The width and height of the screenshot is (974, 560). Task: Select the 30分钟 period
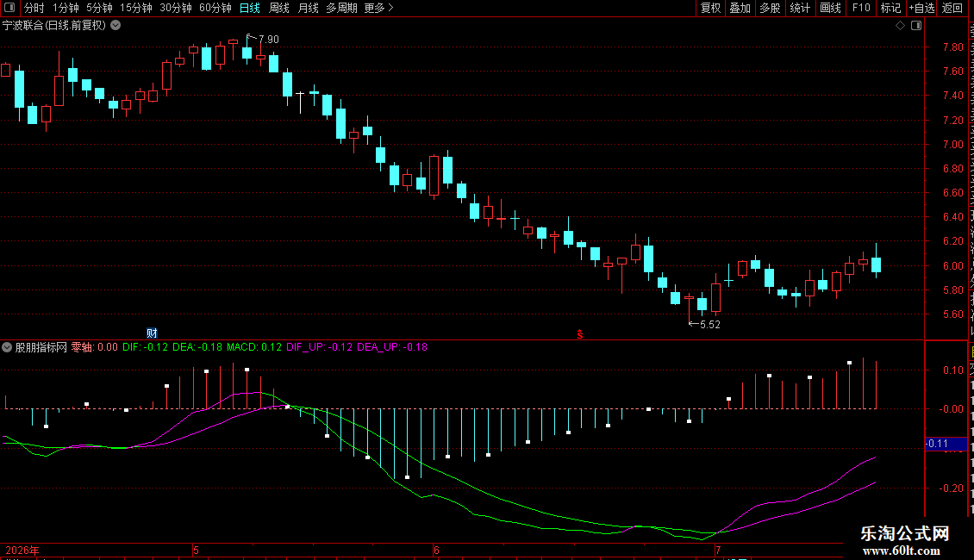[x=175, y=8]
